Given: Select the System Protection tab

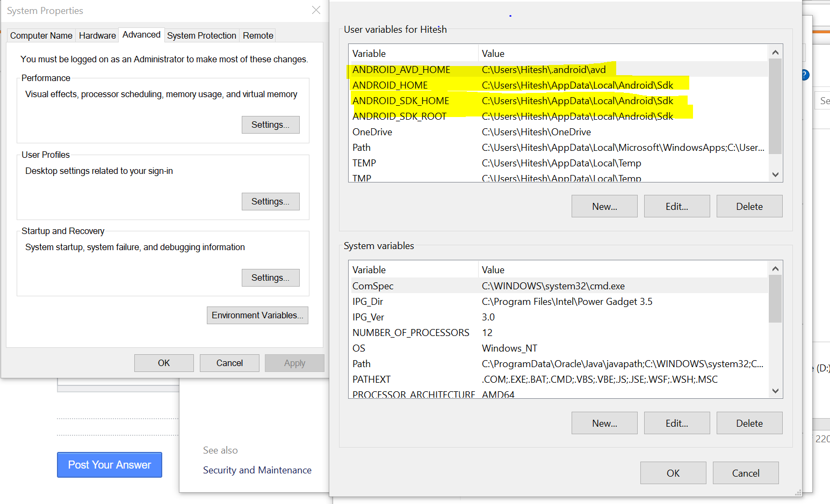Looking at the screenshot, I should 201,35.
